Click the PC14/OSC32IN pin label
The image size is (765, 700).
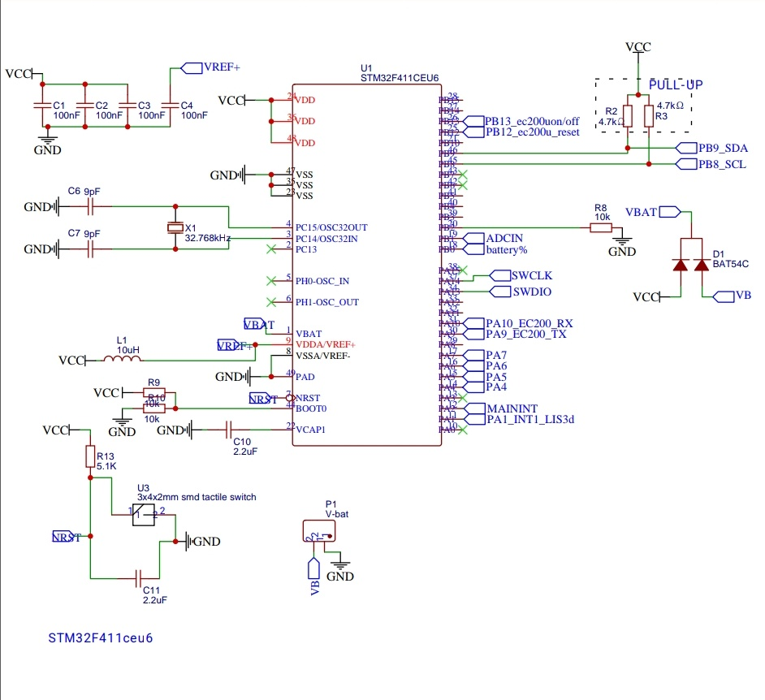pyautogui.click(x=326, y=239)
